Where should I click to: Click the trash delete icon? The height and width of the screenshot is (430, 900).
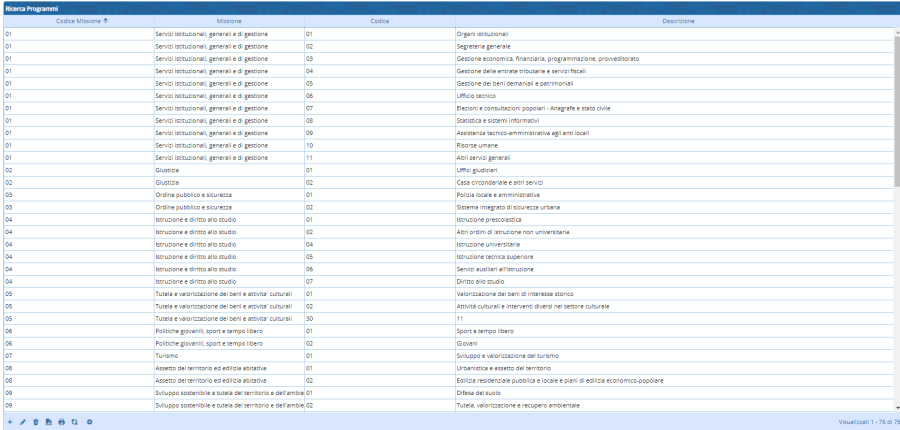click(36, 422)
